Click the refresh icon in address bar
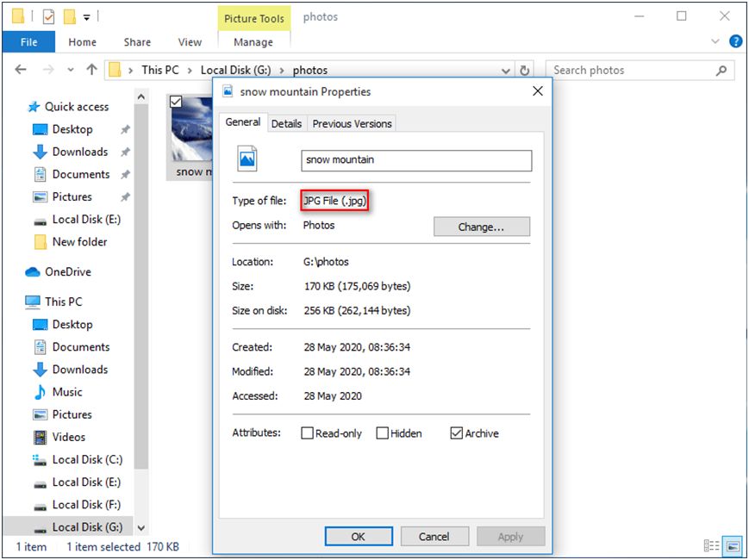Viewport: 749px width, 560px height. pyautogui.click(x=524, y=71)
